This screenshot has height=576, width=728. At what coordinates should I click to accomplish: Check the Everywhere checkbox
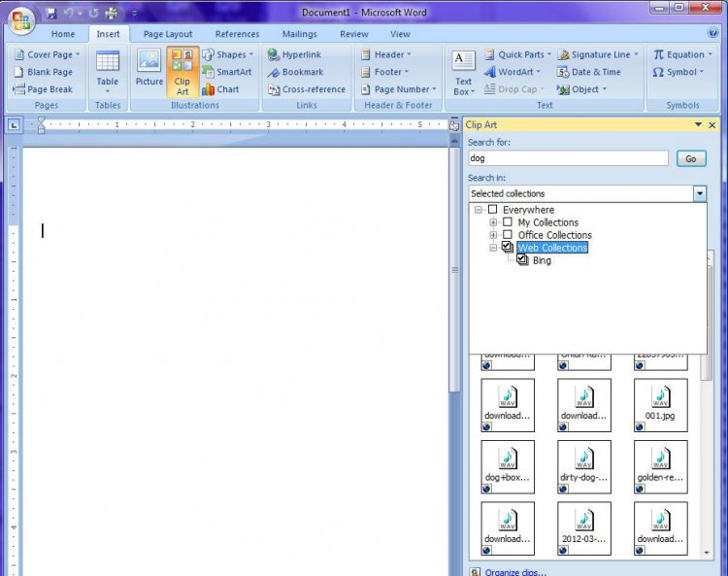[492, 210]
